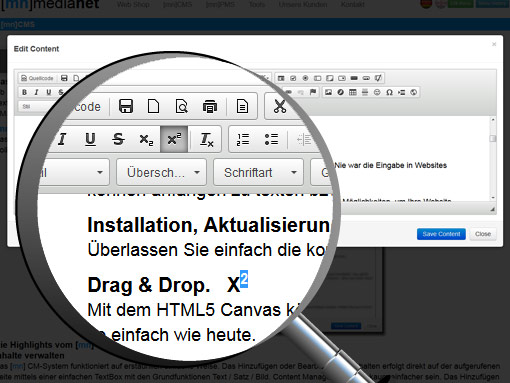The width and height of the screenshot is (510, 383).
Task: Click the Link chain icon
Action: [289, 92]
